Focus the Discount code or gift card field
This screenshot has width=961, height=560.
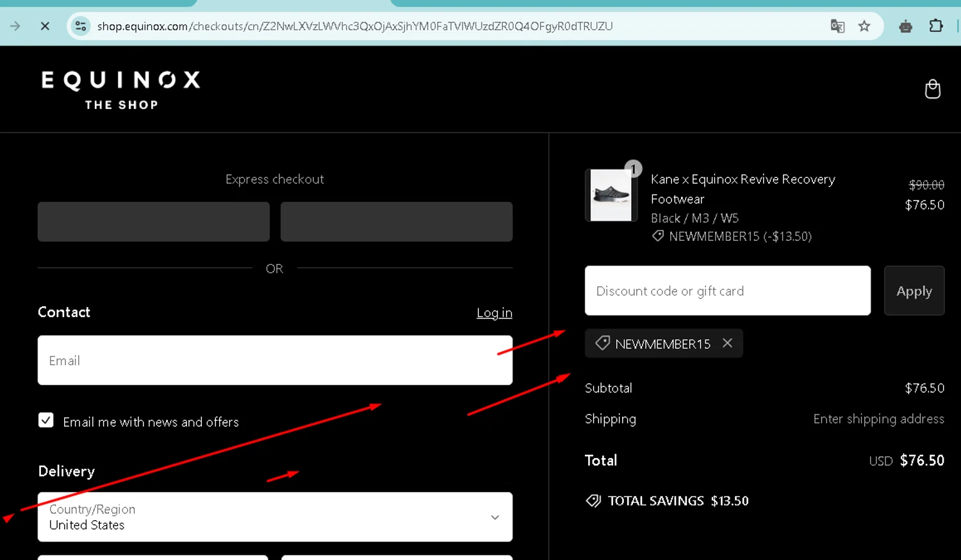point(728,291)
